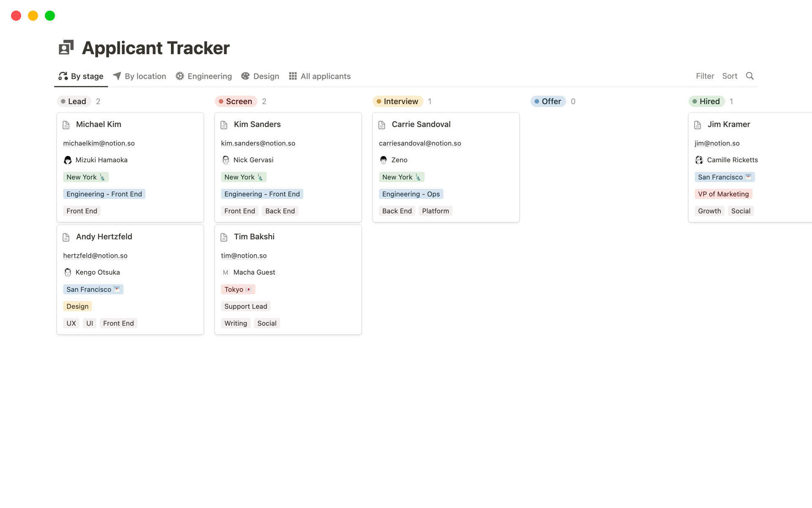Open Tim Bakshi applicant card
812x508 pixels.
254,237
